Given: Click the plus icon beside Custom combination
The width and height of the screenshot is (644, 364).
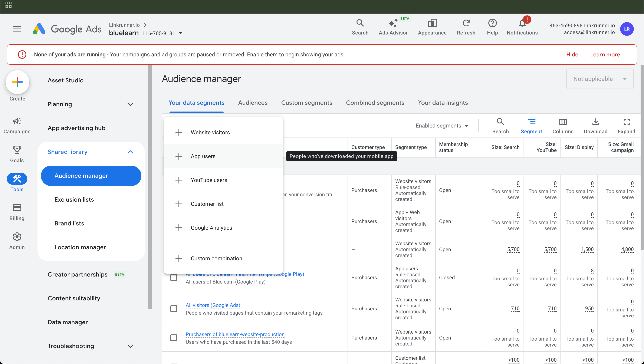Looking at the screenshot, I should [x=178, y=258].
